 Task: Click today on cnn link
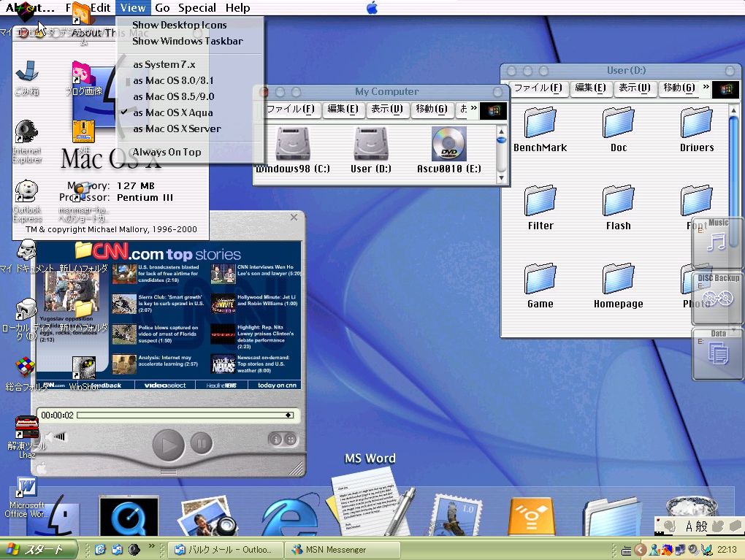coord(277,386)
